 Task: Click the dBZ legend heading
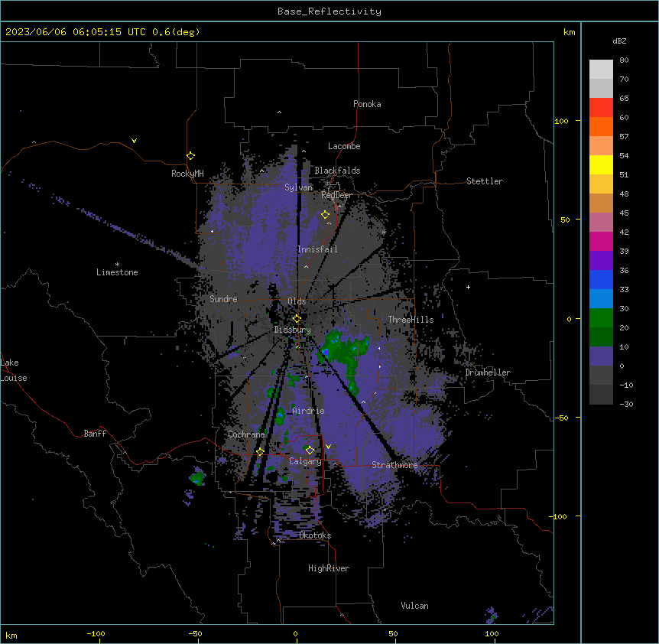click(619, 41)
